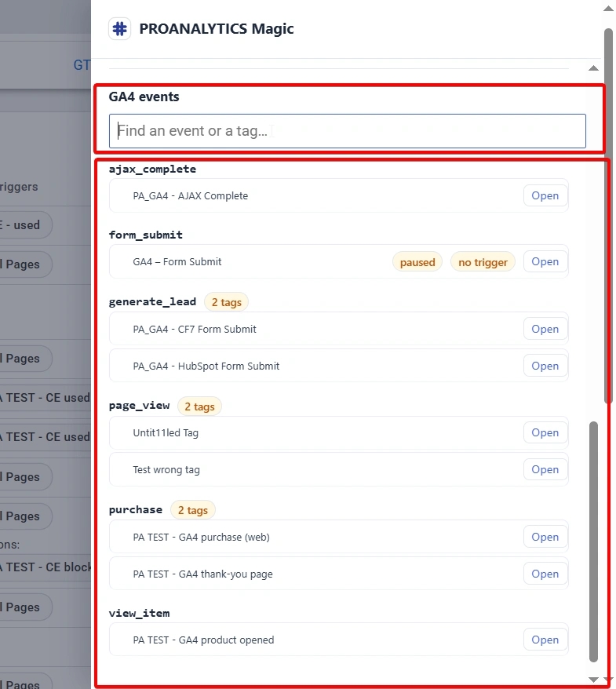Click the PA TEST - GA4 thank-you page name
616x689 pixels.
tap(202, 574)
